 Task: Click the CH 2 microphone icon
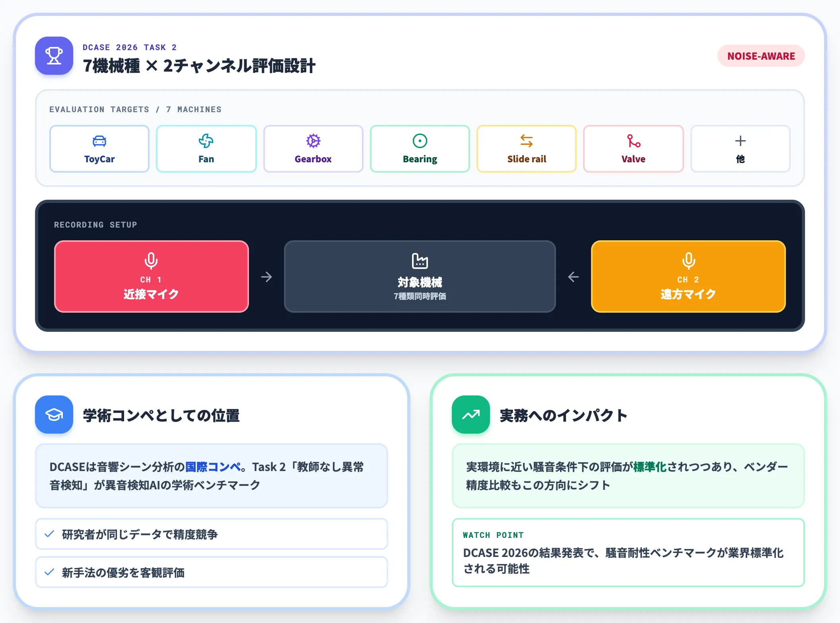(x=688, y=261)
